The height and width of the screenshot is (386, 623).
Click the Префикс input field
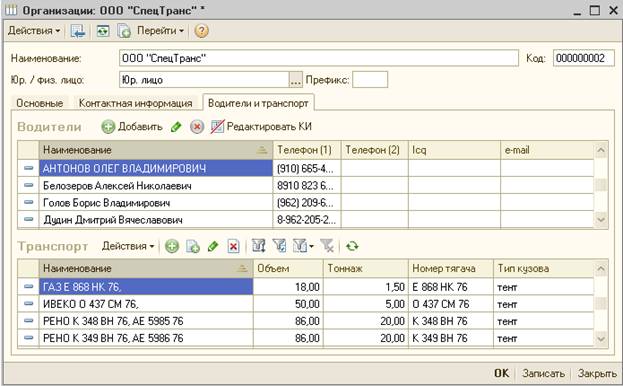coord(370,80)
